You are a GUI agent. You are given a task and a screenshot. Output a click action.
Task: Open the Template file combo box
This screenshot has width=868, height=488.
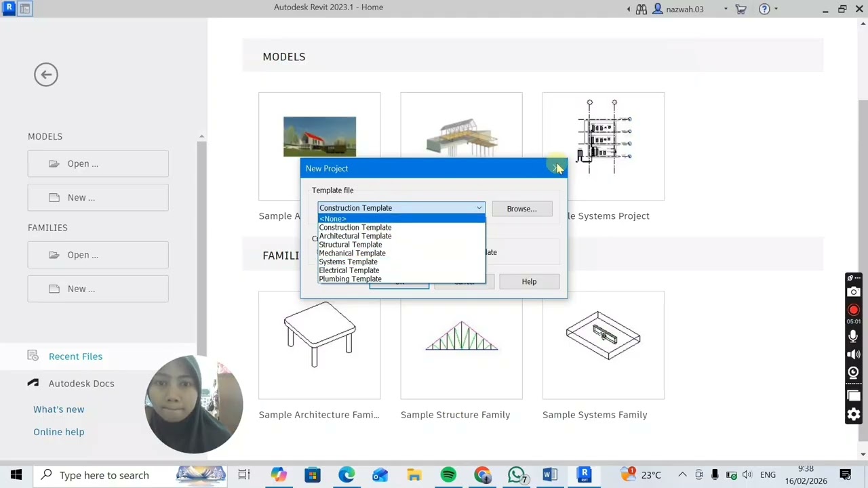pos(401,208)
